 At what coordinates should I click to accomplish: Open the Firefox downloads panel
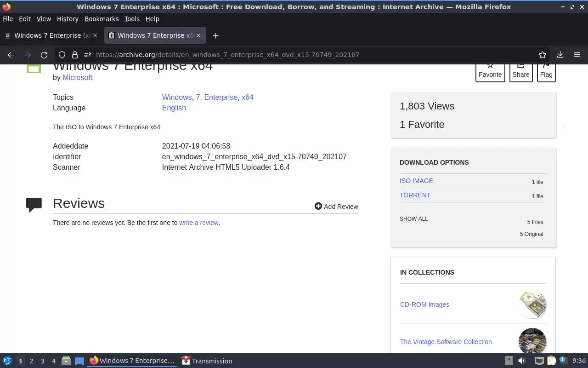coord(560,55)
